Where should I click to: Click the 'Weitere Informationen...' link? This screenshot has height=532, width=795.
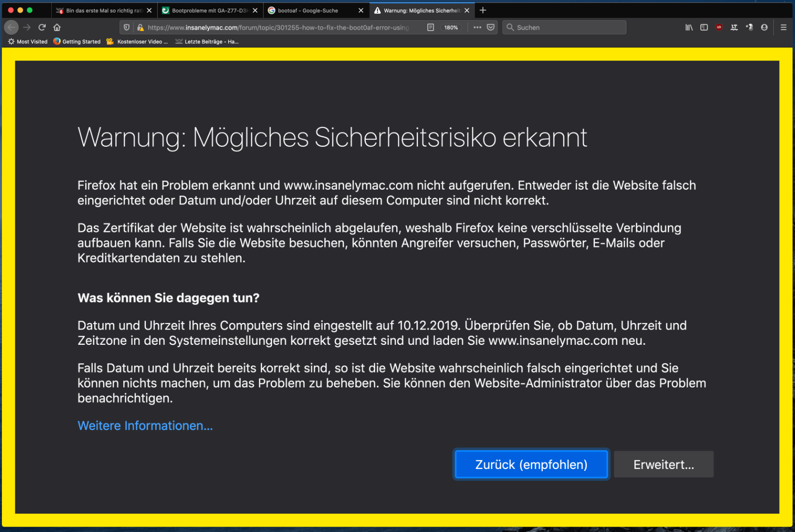pos(145,426)
